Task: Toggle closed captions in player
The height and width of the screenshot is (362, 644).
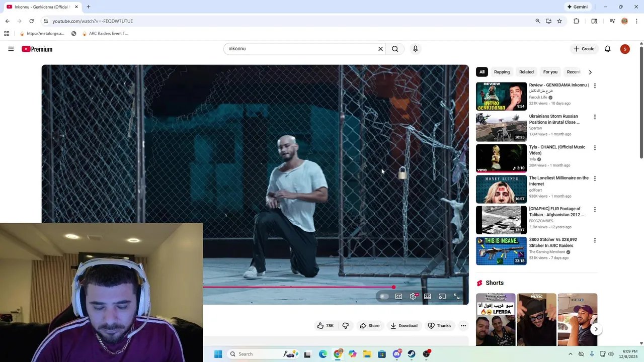Action: [x=398, y=296]
